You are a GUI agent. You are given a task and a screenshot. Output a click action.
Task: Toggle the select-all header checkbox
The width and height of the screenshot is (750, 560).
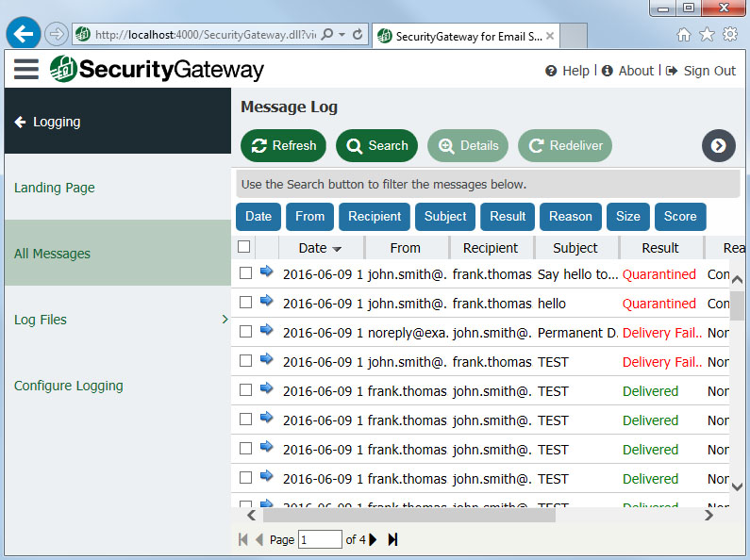tap(244, 247)
